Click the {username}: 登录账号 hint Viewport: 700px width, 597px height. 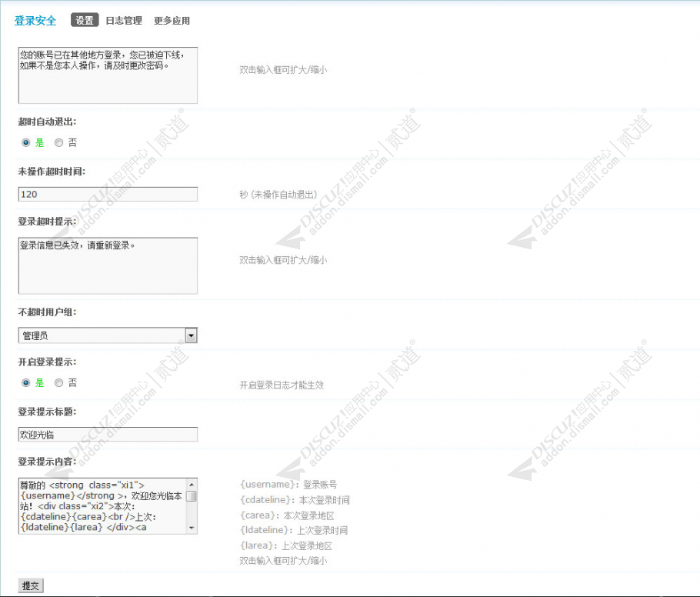coord(288,485)
